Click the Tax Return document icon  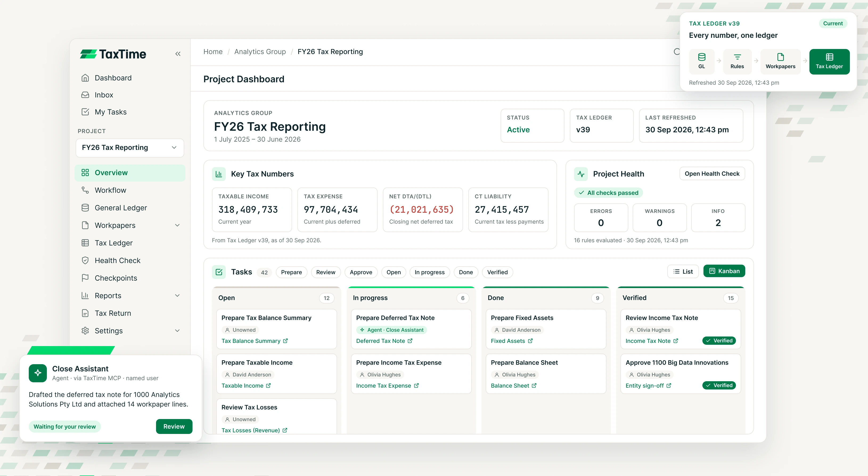[85, 313]
